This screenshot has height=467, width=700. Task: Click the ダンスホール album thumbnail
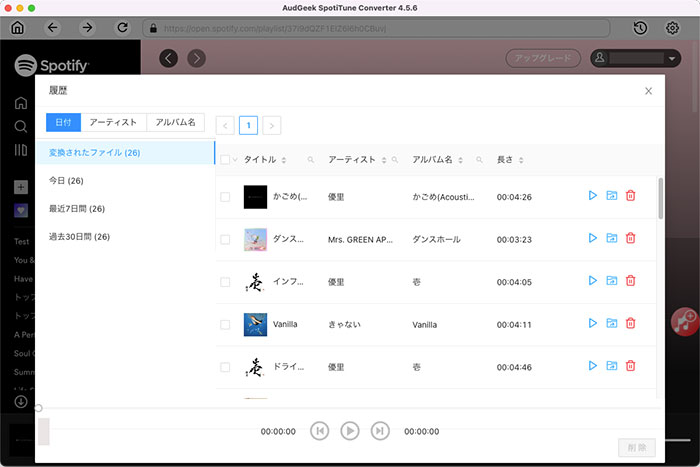pyautogui.click(x=255, y=240)
